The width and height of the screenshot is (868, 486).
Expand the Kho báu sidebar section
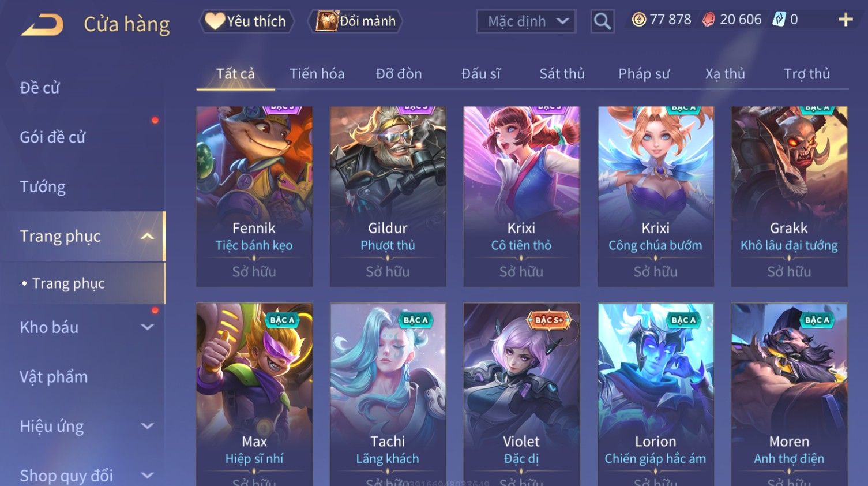point(148,327)
